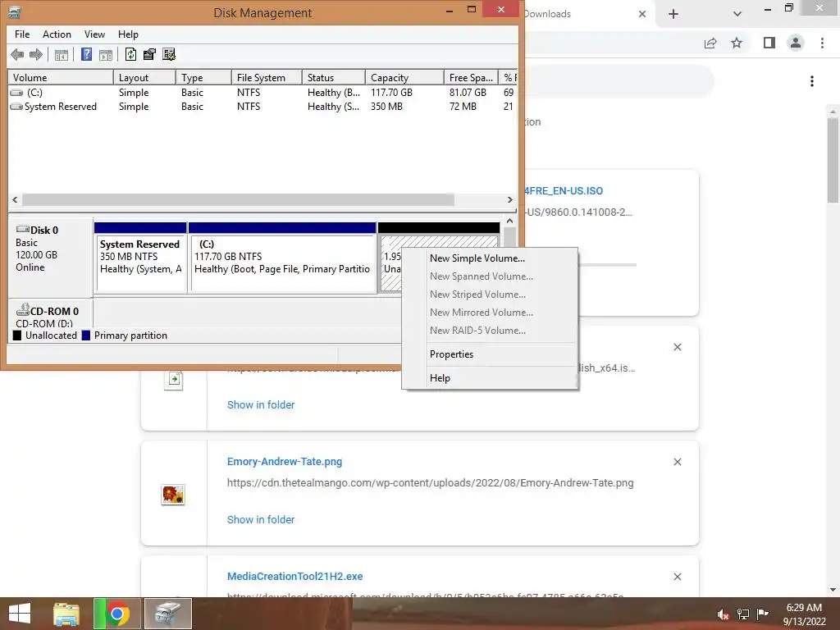Click the network icon in system tray

tap(742, 614)
